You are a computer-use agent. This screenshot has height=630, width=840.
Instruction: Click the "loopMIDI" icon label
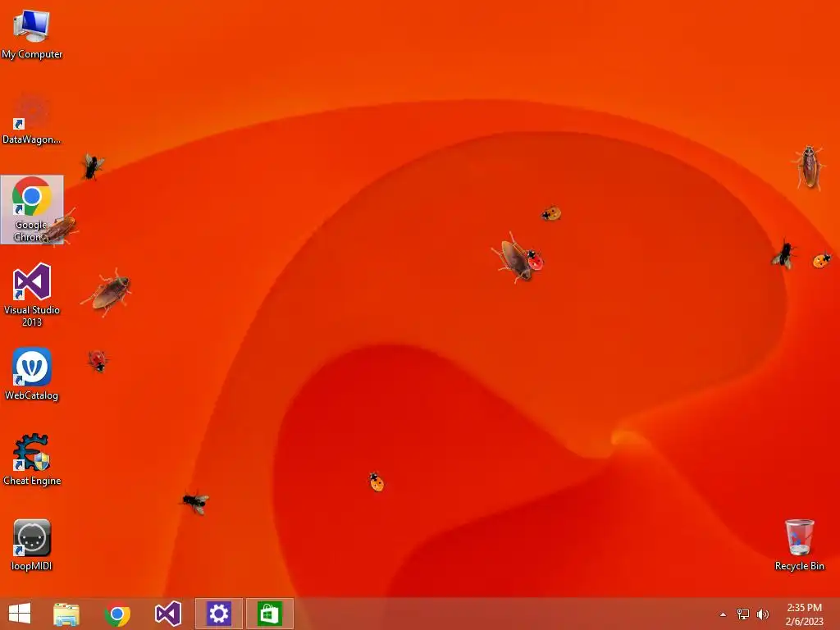pyautogui.click(x=32, y=566)
